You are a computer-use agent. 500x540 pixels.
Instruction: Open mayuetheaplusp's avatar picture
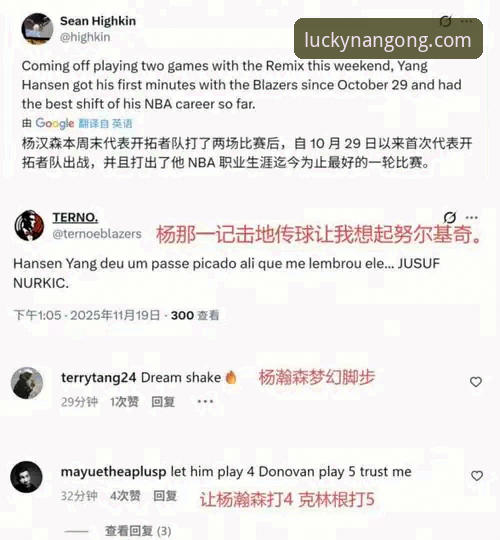click(x=27, y=477)
